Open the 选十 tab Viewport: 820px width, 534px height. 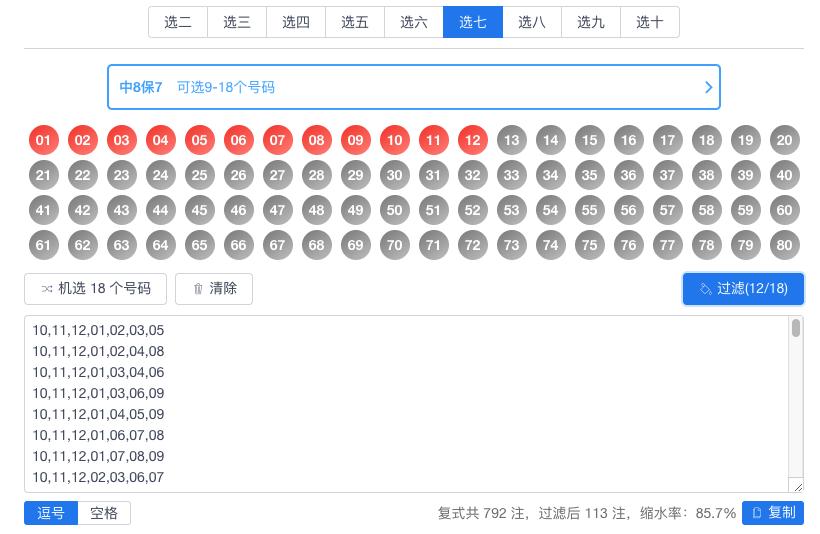point(650,22)
